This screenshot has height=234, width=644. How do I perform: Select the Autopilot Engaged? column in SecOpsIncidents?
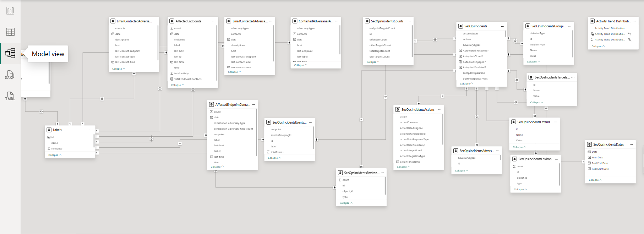pyautogui.click(x=474, y=62)
